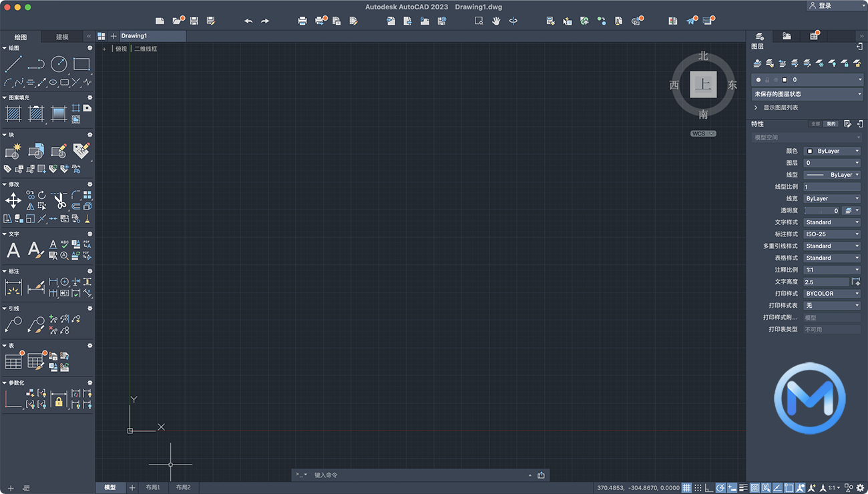This screenshot has height=494, width=868.
Task: Select the large Multiline Text A tool
Action: [x=13, y=250]
